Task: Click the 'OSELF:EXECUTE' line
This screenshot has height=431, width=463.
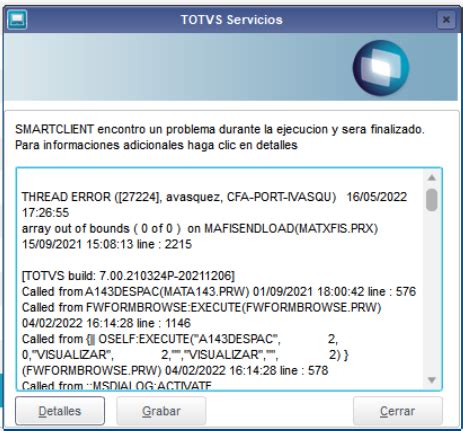Action: coord(180,339)
